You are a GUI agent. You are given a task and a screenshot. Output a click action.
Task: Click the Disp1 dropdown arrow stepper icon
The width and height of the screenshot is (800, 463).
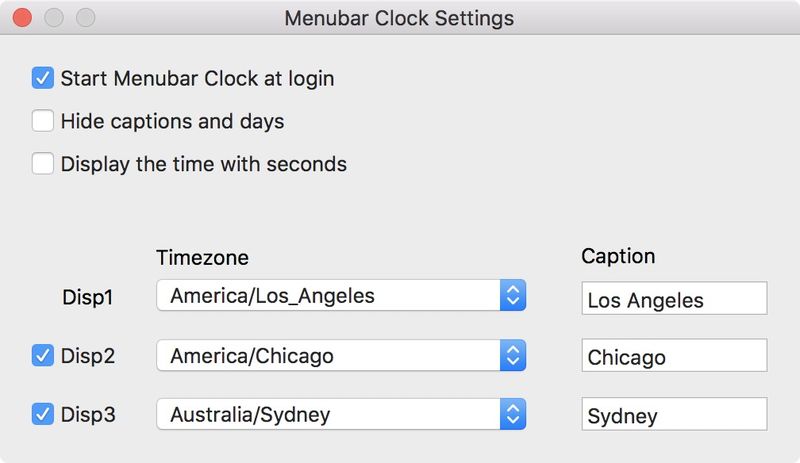click(x=513, y=295)
